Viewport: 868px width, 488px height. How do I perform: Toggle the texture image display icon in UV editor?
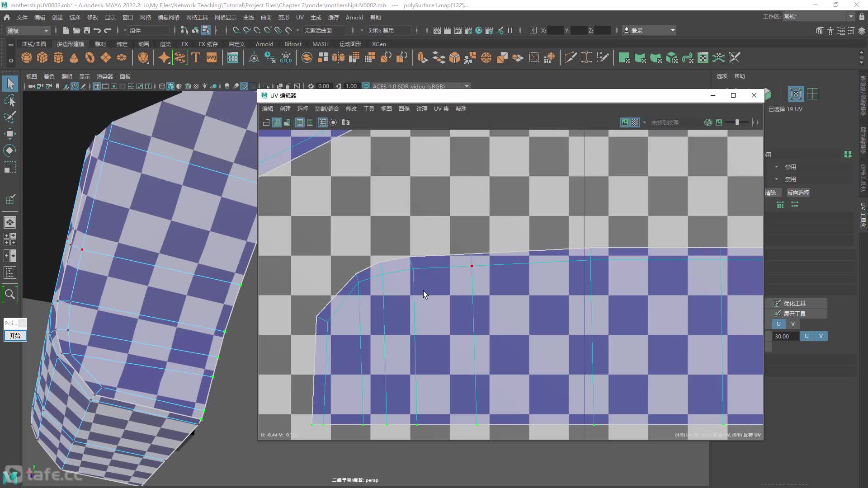tap(625, 122)
